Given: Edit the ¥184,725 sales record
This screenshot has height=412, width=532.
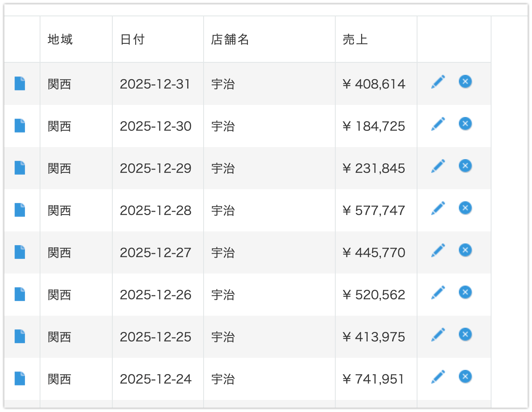Looking at the screenshot, I should 438,124.
